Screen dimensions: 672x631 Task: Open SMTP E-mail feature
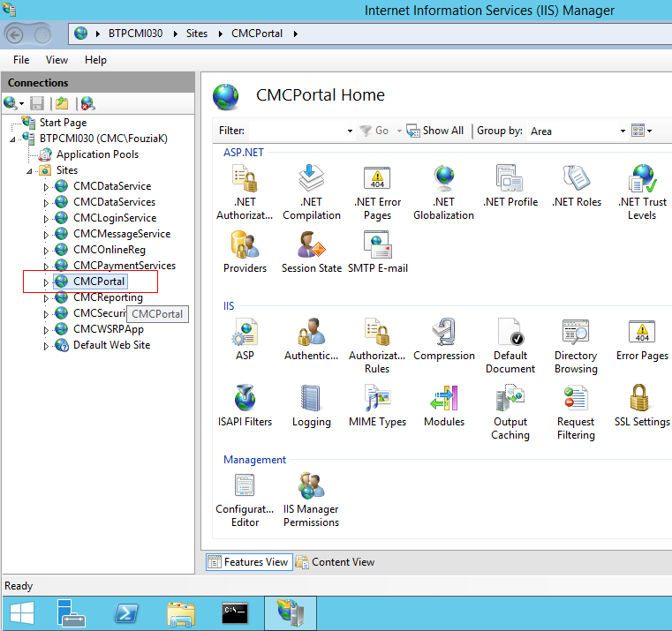(378, 252)
